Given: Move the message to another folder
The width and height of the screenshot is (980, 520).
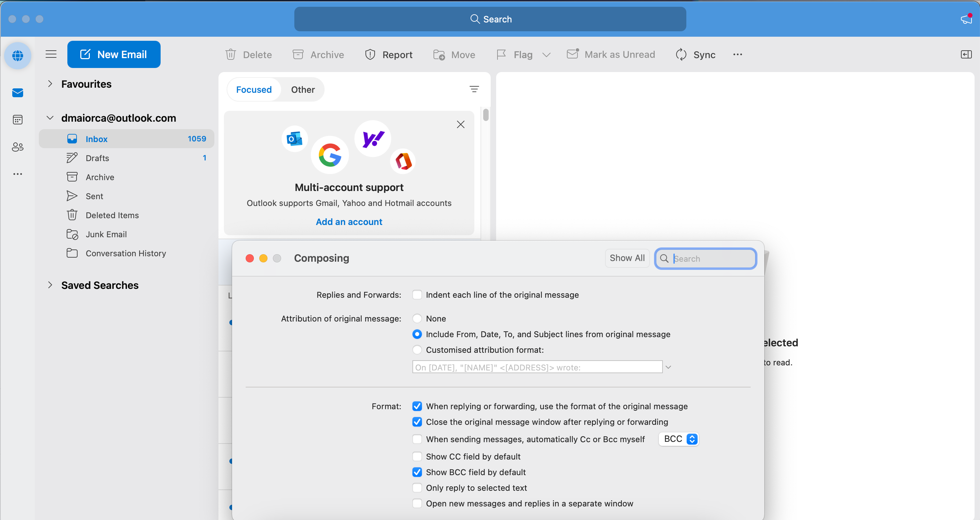Looking at the screenshot, I should (454, 54).
